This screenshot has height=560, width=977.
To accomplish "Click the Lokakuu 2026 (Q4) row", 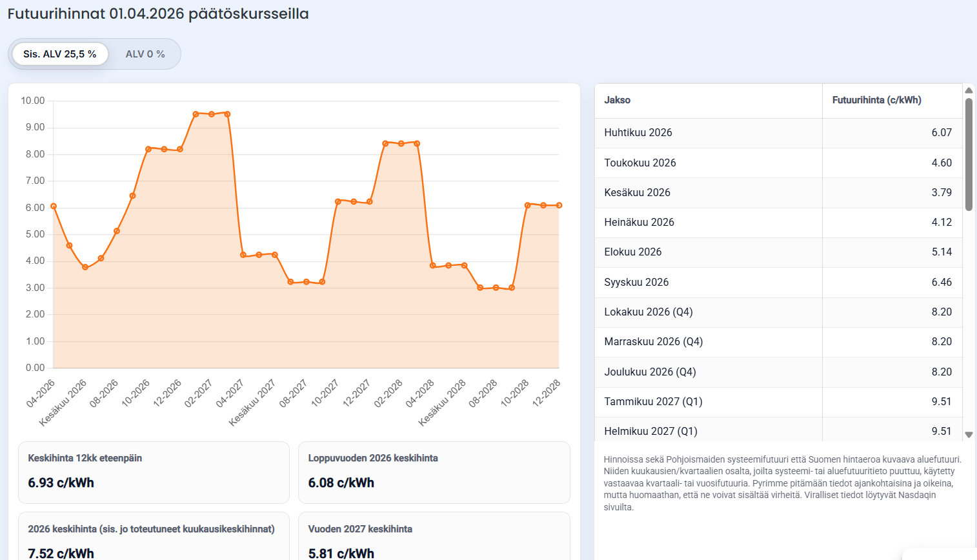I will coord(778,312).
